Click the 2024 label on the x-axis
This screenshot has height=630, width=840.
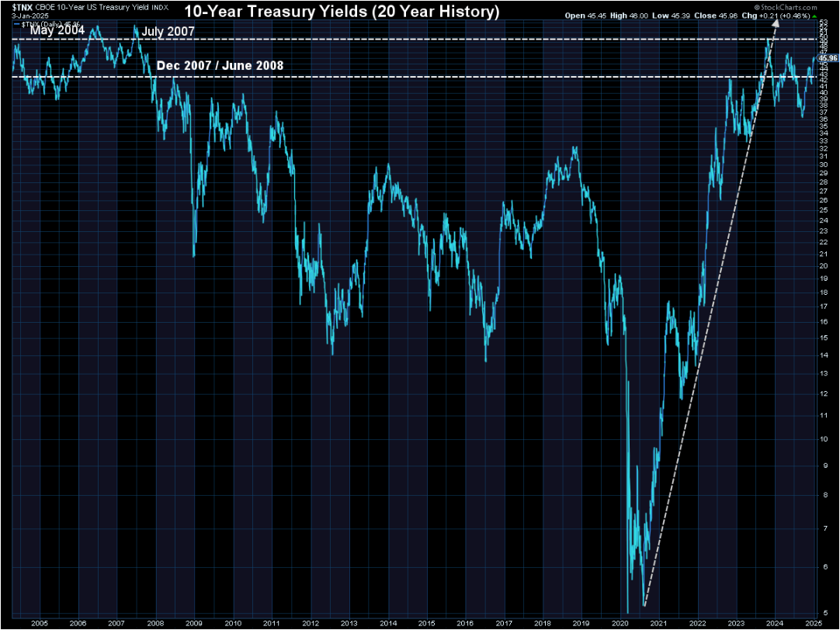[775, 623]
